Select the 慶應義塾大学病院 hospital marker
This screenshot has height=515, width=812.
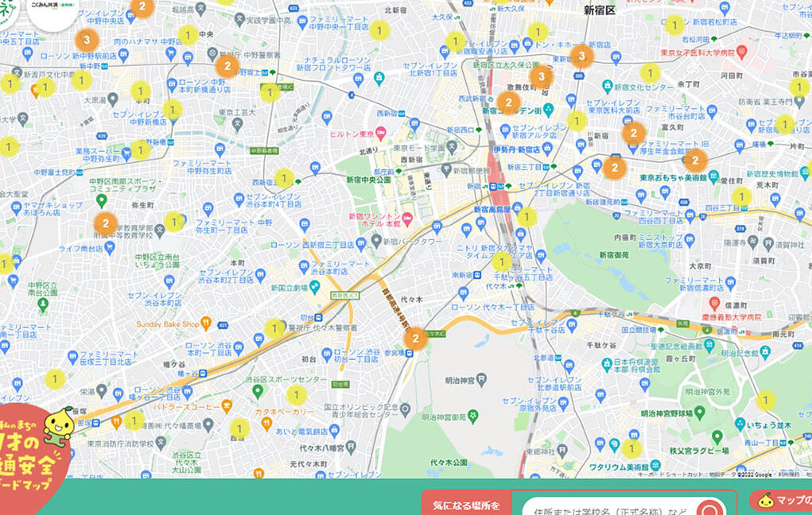(713, 304)
